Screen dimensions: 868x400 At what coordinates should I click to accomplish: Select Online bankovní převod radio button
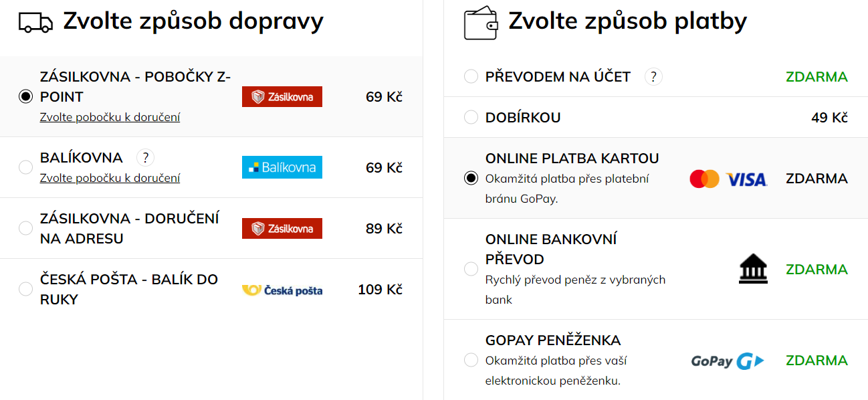coord(471,269)
